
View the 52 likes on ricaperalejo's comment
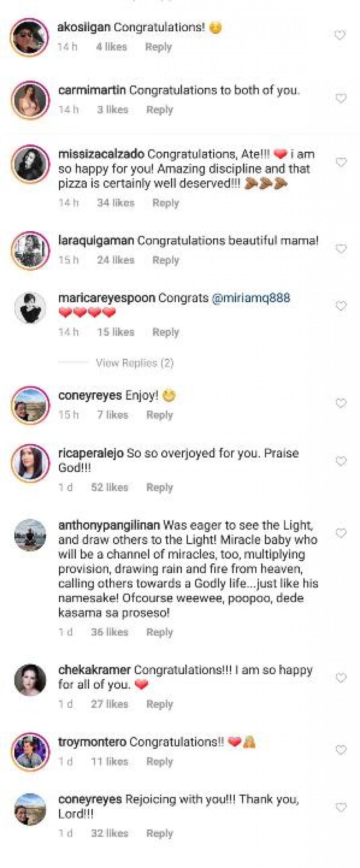pyautogui.click(x=109, y=487)
